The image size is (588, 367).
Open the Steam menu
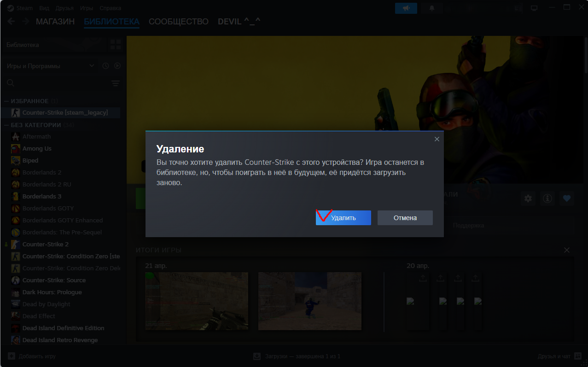[20, 8]
